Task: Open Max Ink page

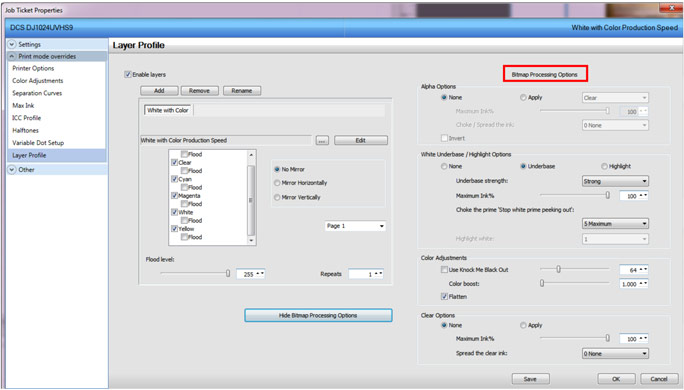Action: [23, 106]
